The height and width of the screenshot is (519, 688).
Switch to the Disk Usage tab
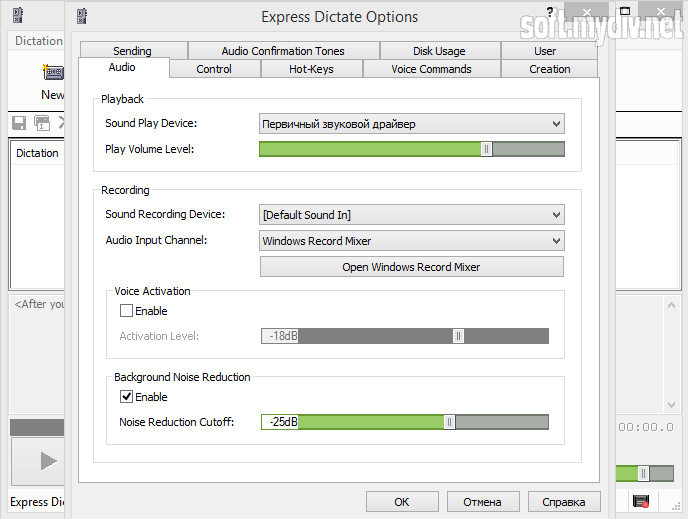[439, 50]
